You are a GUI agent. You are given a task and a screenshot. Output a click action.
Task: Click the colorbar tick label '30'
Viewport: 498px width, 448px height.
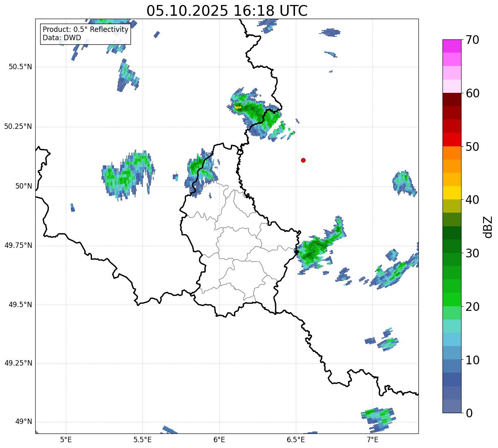tap(472, 253)
